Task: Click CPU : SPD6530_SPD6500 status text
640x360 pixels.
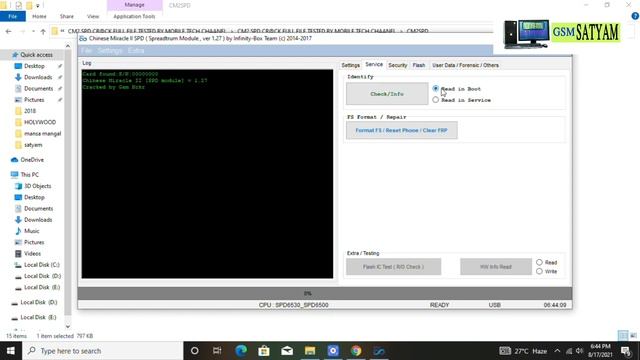Action: pos(293,305)
